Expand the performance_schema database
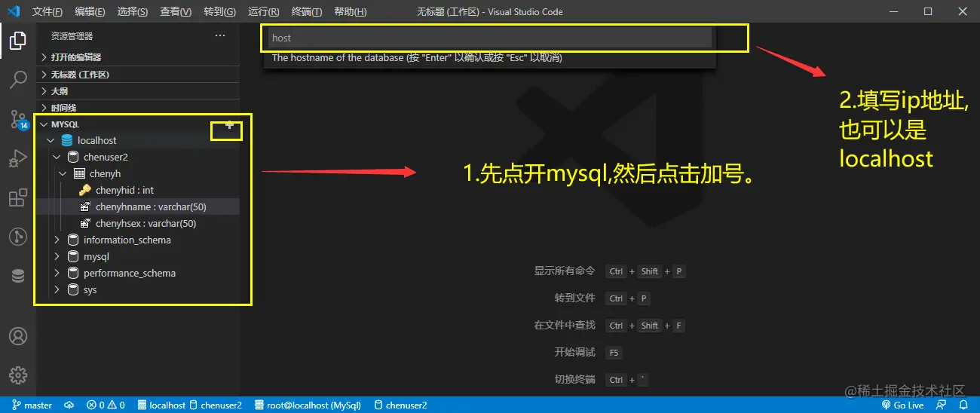Screen dimensions: 980x413 point(57,273)
